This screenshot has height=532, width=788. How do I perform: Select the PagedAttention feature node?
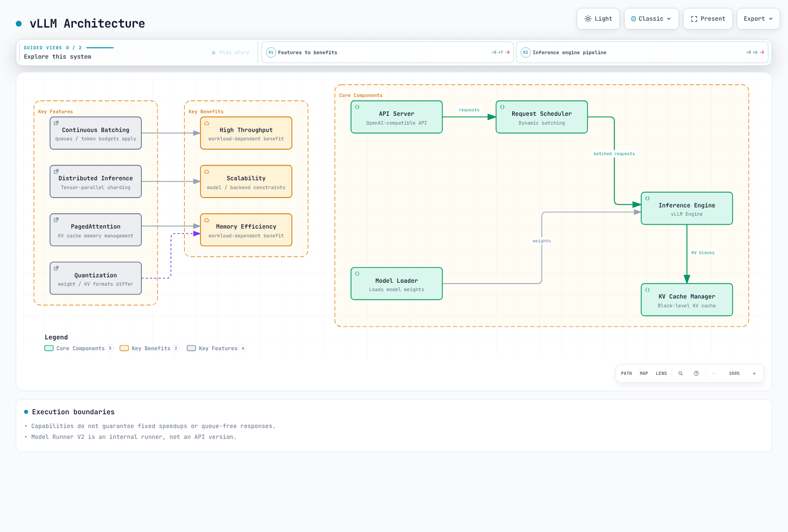tap(96, 230)
